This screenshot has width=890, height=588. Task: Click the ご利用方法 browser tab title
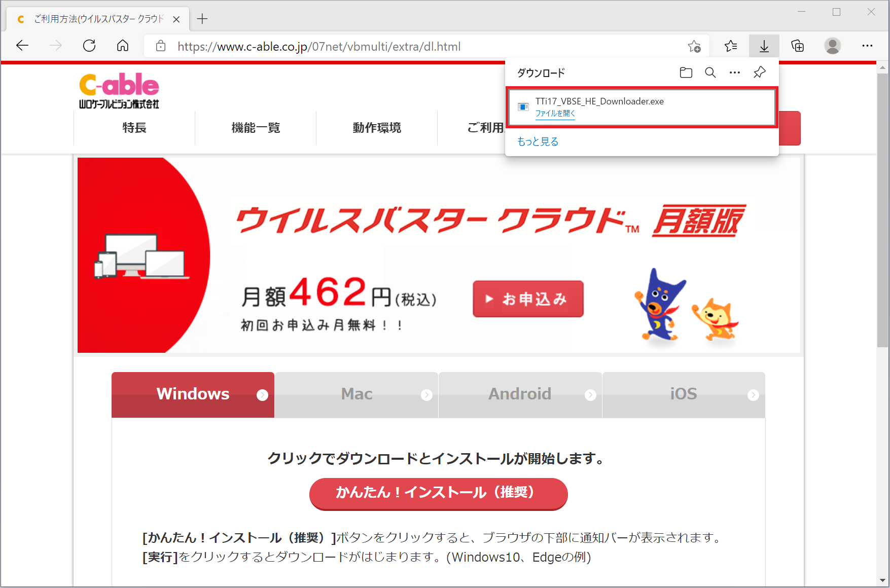(99, 19)
